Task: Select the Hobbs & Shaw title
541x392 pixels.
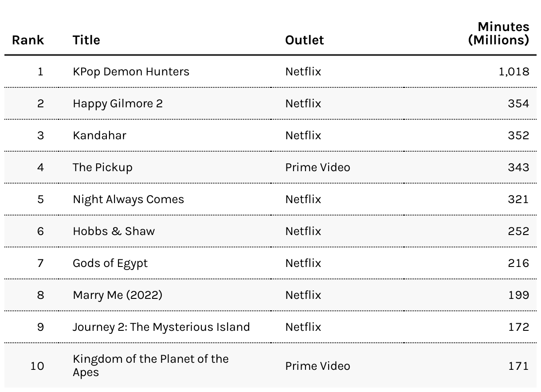Action: [x=114, y=231]
